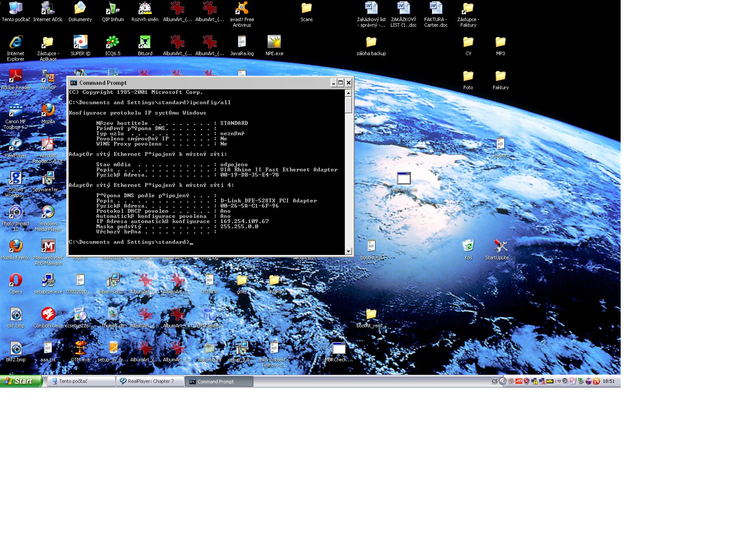Open the Opera browser desktop icon
This screenshot has height=534, width=756.
click(x=16, y=280)
